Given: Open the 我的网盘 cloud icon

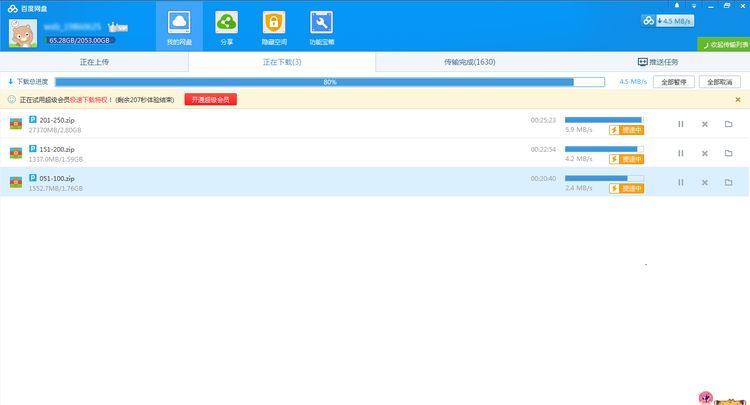Looking at the screenshot, I should tap(179, 22).
